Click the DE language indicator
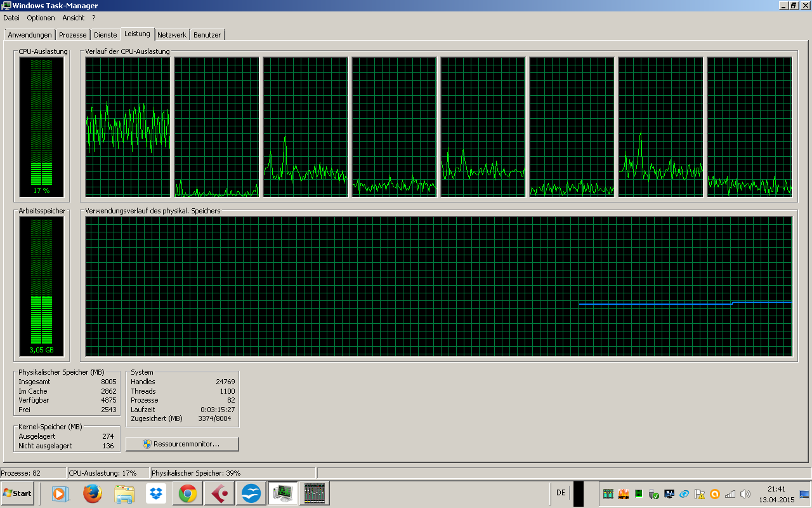The height and width of the screenshot is (508, 812). coord(561,493)
